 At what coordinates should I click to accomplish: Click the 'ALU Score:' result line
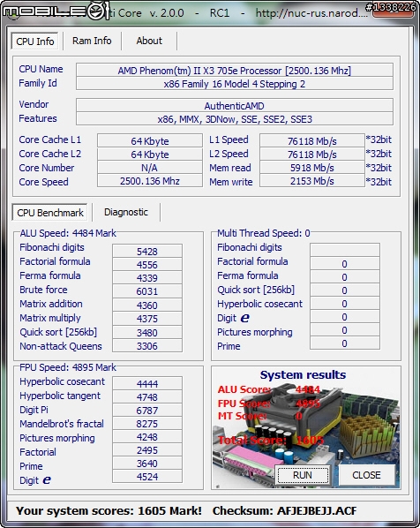(x=269, y=389)
